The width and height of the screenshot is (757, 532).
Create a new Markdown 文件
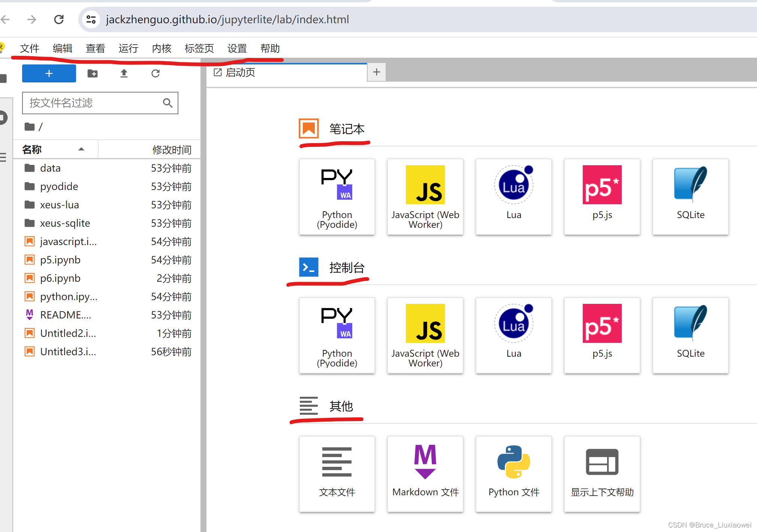(425, 474)
